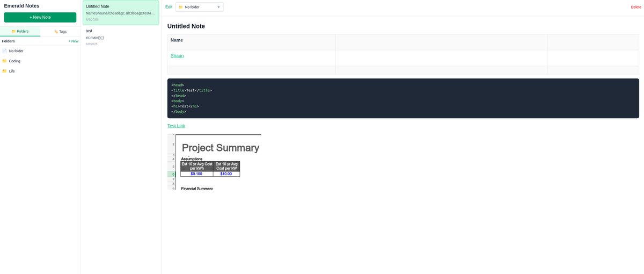
Task: Open the No folder dropdown
Action: click(x=200, y=7)
